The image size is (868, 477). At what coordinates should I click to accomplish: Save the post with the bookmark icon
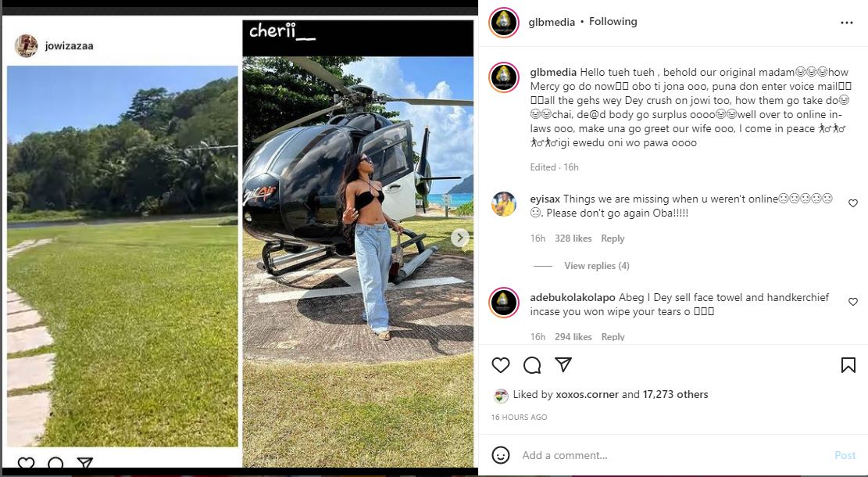point(848,365)
